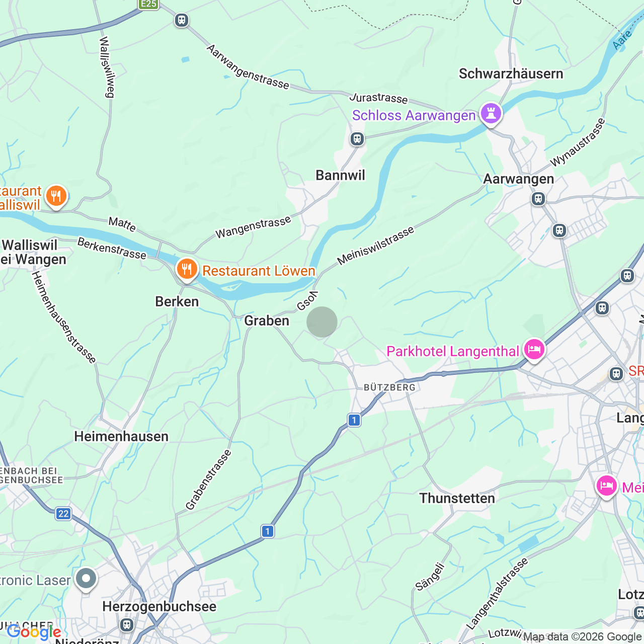Open the Parkhotel Langenthal label

click(x=452, y=351)
